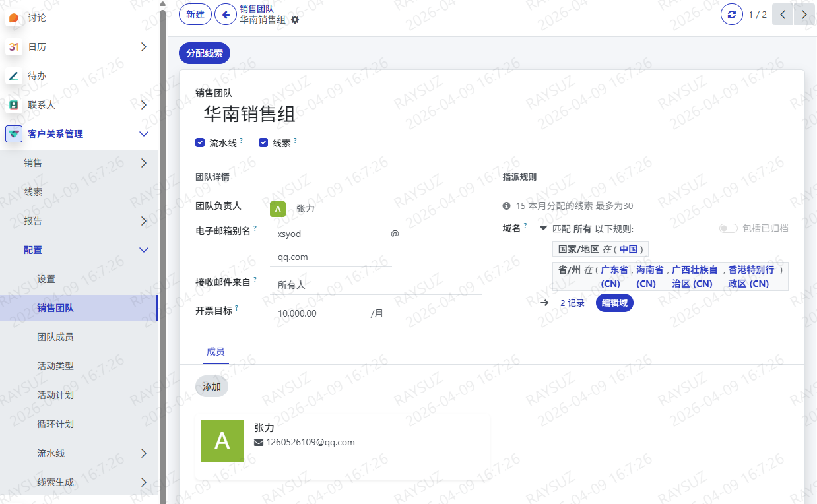Click help mark next to 域名

[x=526, y=226]
